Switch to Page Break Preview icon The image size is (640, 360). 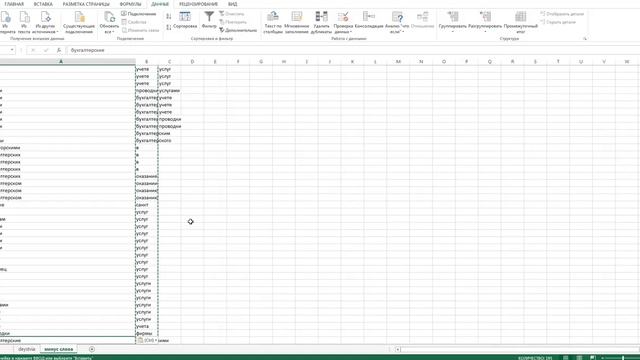[593, 358]
